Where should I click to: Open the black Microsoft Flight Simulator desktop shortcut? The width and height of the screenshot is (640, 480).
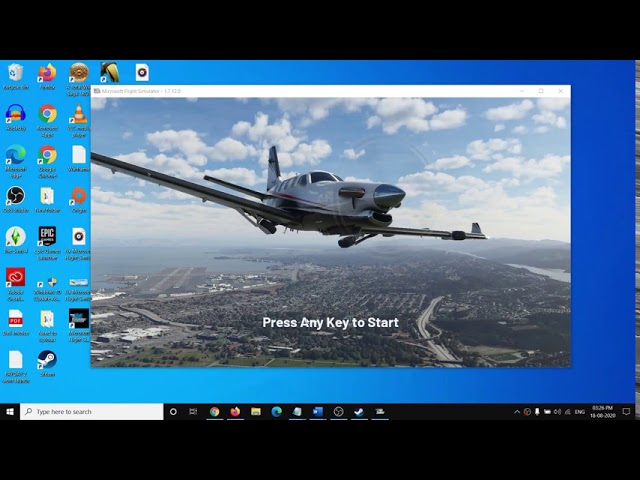tap(78, 325)
